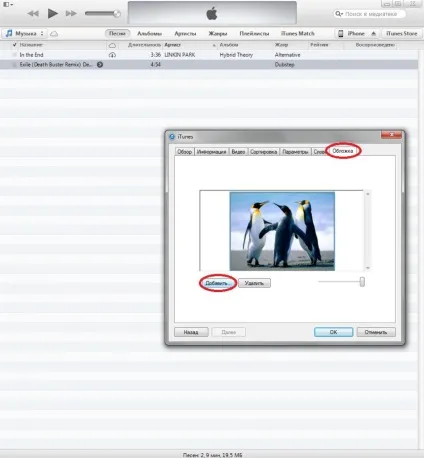Click the artwork size slider handle
Image resolution: width=424 pixels, height=458 pixels.
click(x=362, y=282)
